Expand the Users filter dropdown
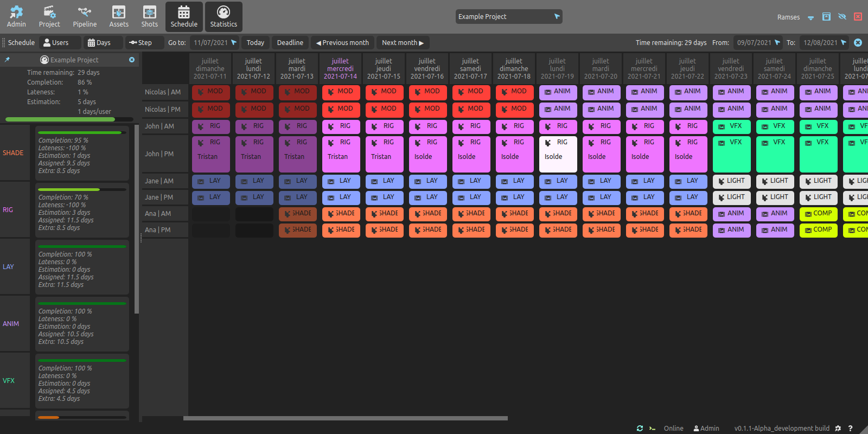 (61, 43)
